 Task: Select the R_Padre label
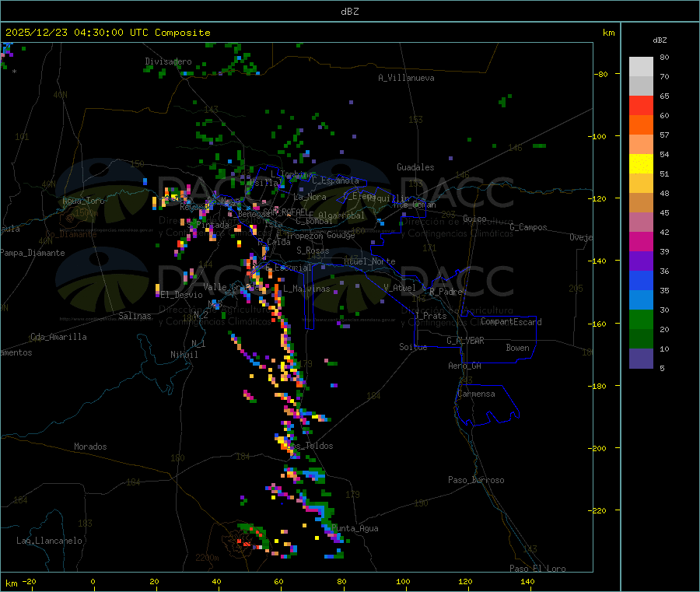[446, 292]
